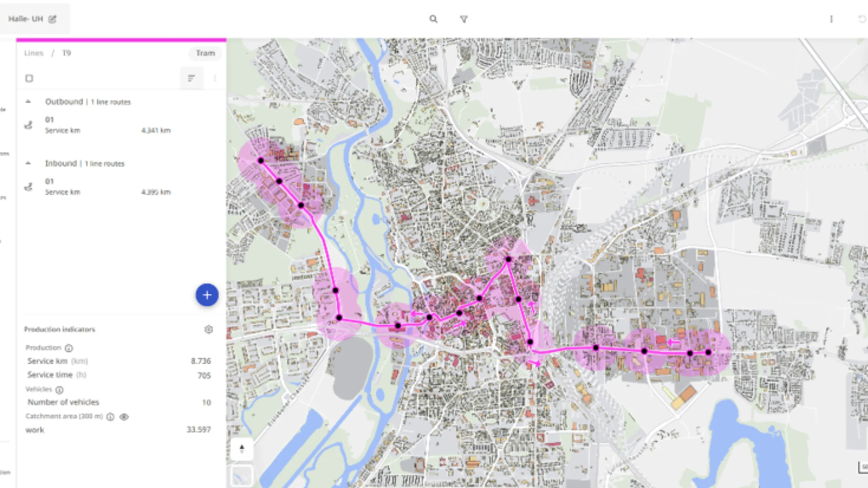The width and height of the screenshot is (868, 488).
Task: Tick the select-all checkbox in Lines panel
Action: tap(29, 78)
